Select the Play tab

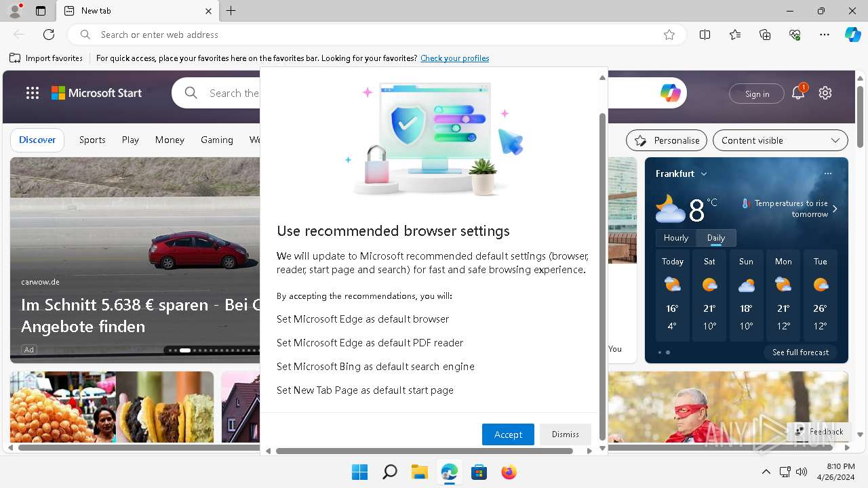coord(130,140)
